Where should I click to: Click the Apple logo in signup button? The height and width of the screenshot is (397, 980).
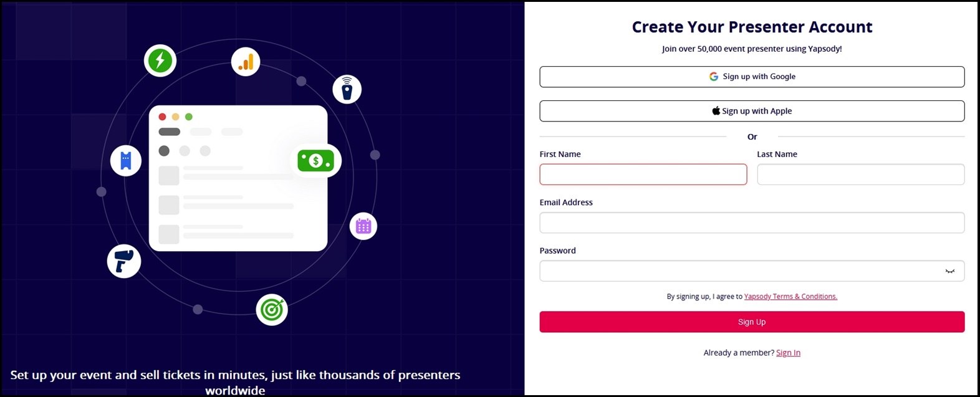[x=716, y=110]
